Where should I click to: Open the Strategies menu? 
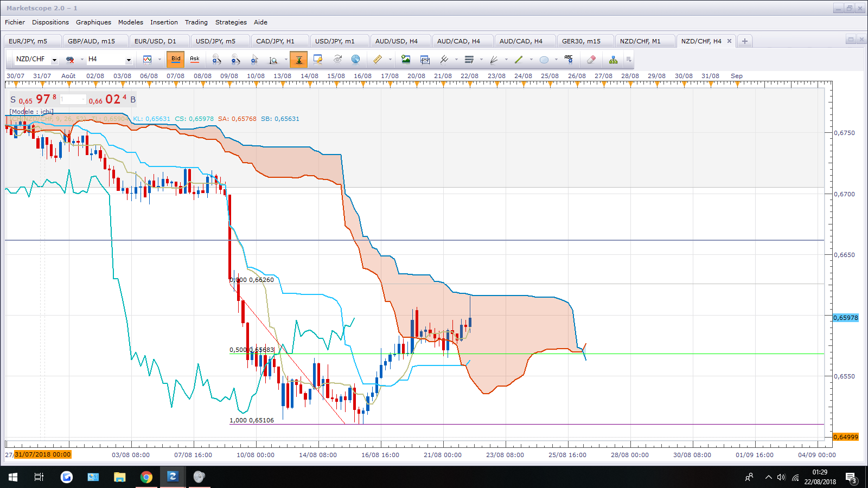[231, 22]
